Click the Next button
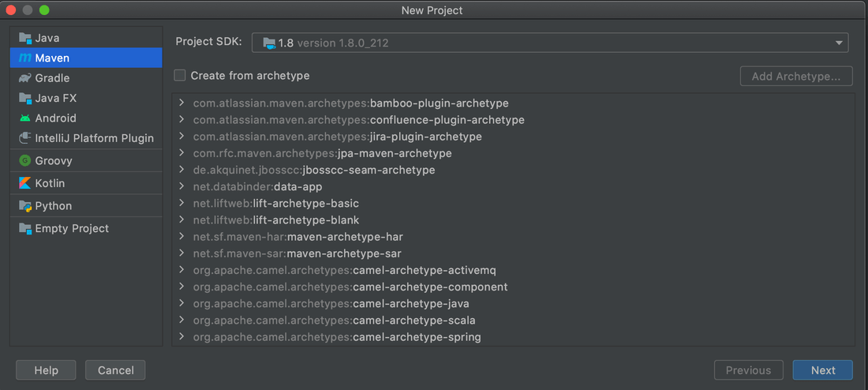 click(x=822, y=370)
